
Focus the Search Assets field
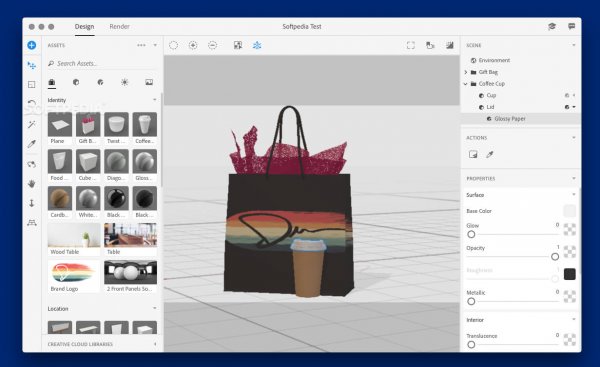point(102,63)
